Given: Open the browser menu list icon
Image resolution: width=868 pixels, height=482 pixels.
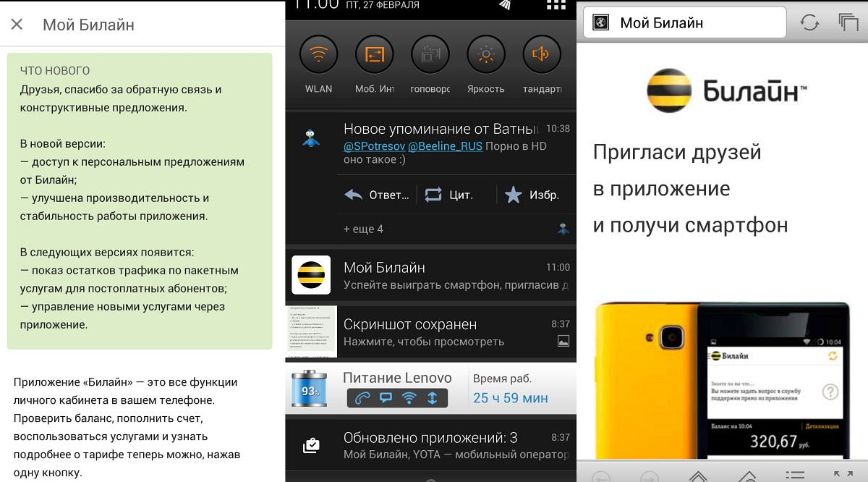Looking at the screenshot, I should point(795,475).
